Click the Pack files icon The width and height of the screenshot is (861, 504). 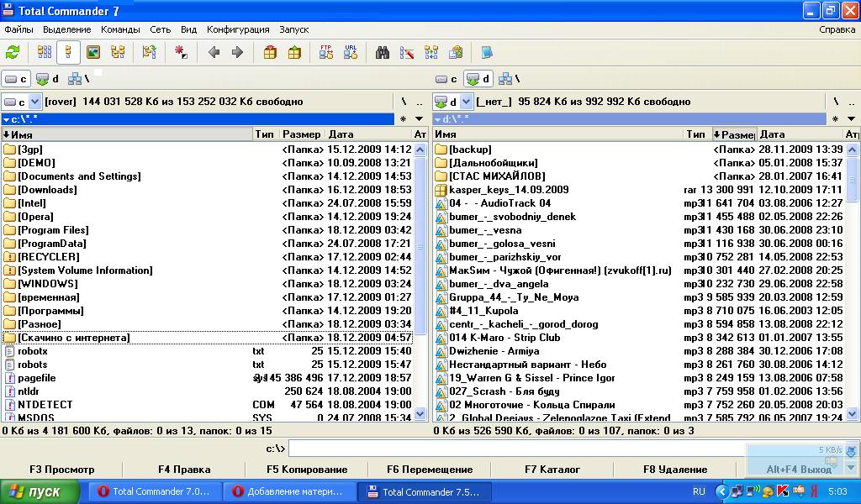tap(270, 52)
